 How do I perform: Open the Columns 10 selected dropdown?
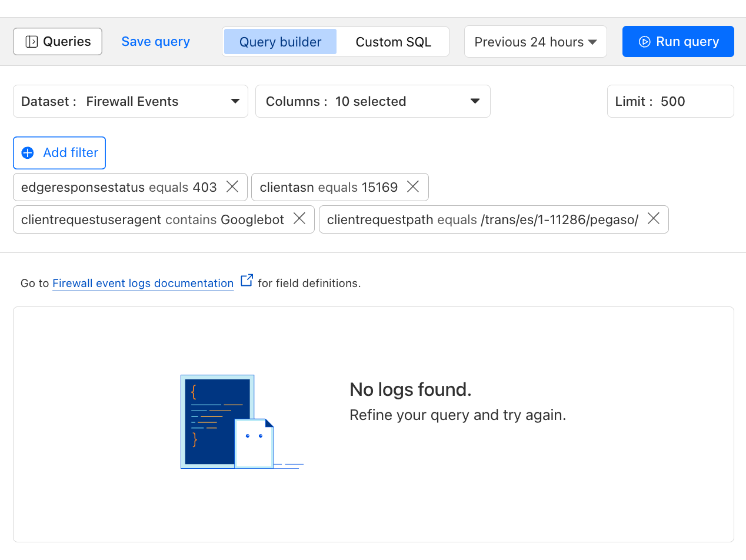pos(373,101)
